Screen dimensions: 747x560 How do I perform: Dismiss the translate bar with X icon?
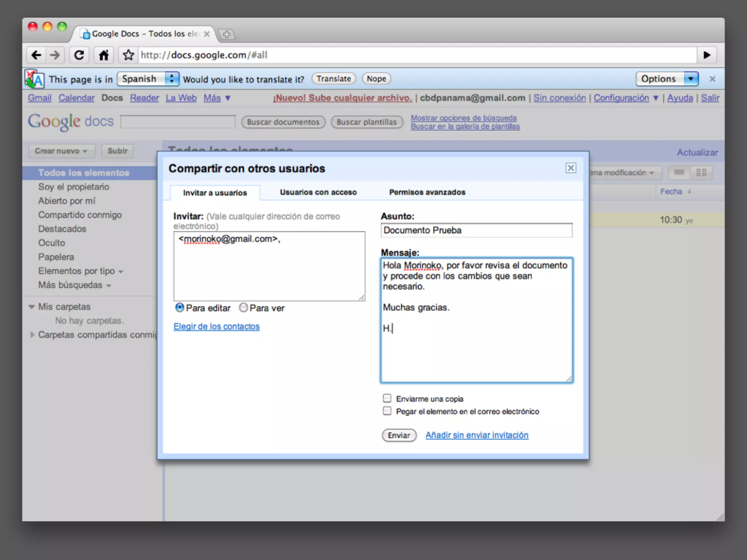[x=712, y=79]
